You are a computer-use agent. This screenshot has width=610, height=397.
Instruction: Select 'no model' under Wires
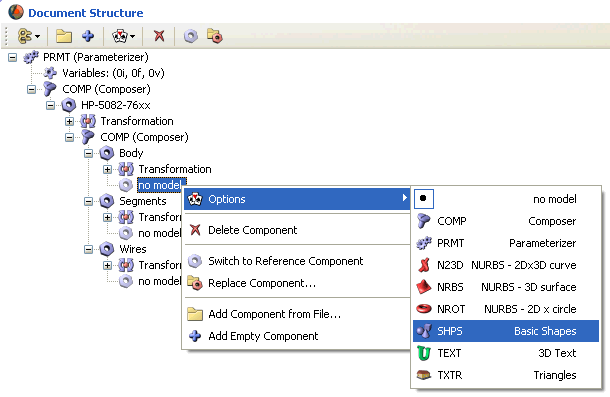(x=160, y=281)
